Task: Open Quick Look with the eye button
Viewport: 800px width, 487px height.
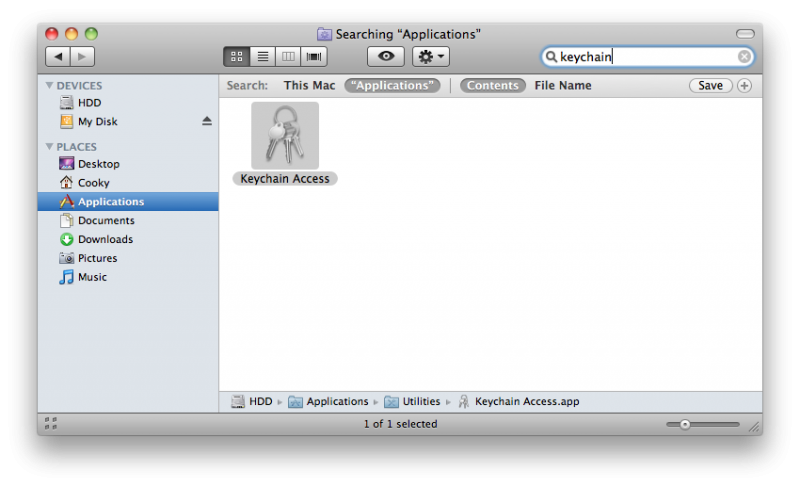Action: 386,57
